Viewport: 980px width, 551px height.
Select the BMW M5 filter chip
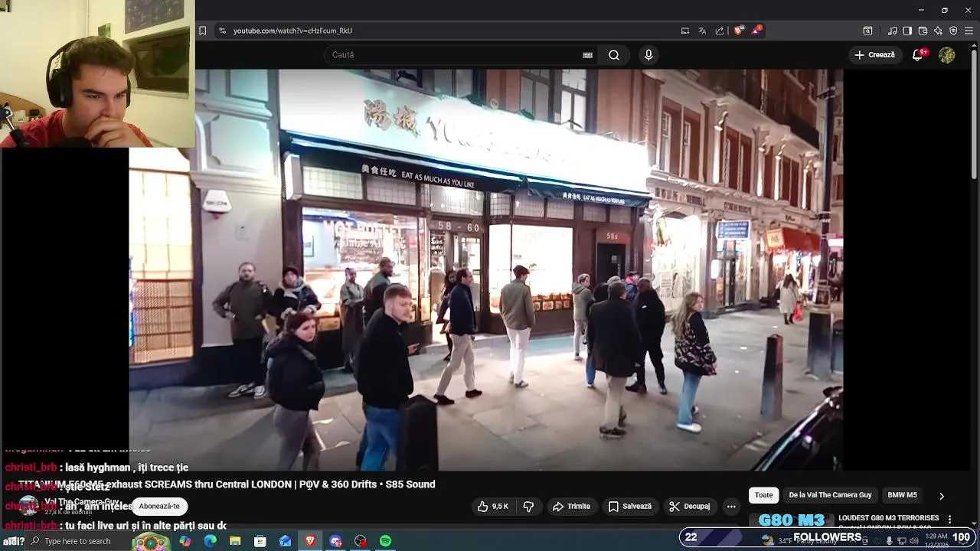902,495
